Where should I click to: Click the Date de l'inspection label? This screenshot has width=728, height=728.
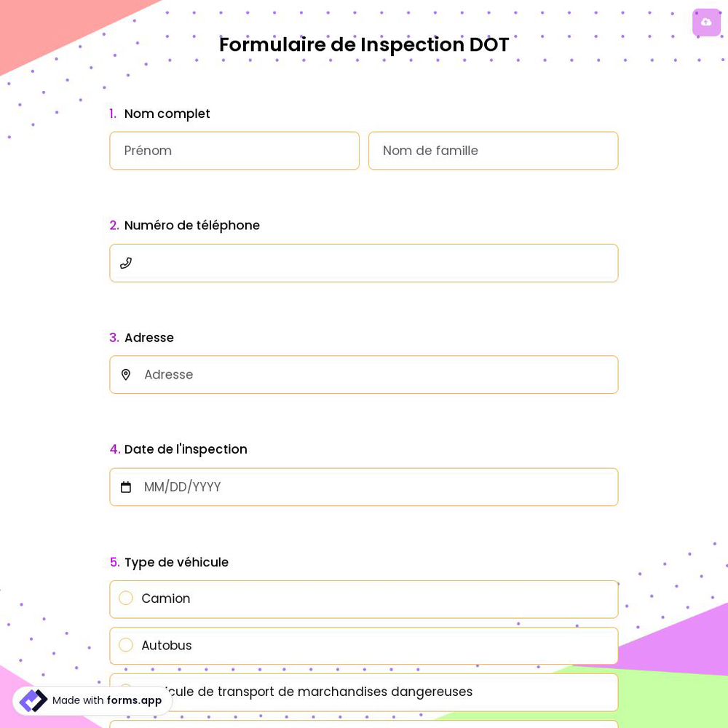(x=186, y=449)
